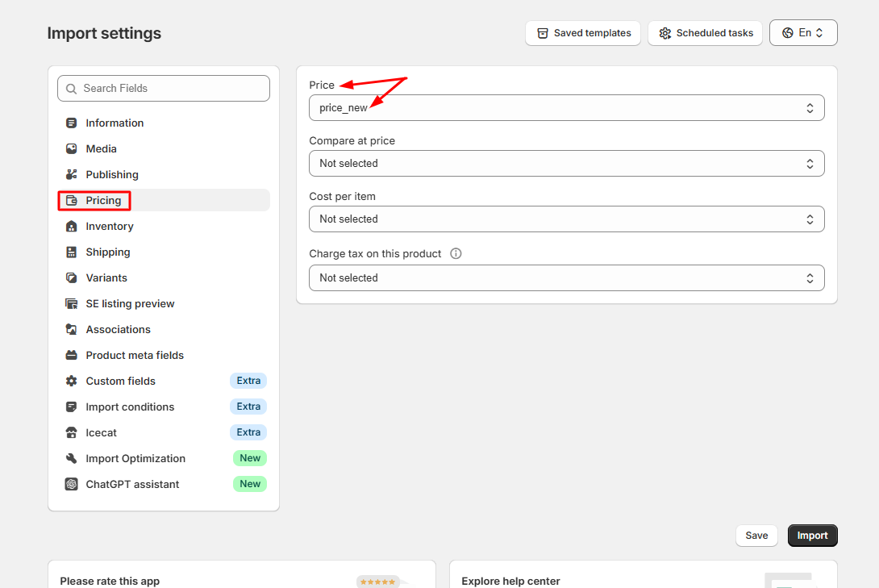The image size is (879, 588).
Task: Open the ChatGPT assistant section
Action: click(x=164, y=484)
